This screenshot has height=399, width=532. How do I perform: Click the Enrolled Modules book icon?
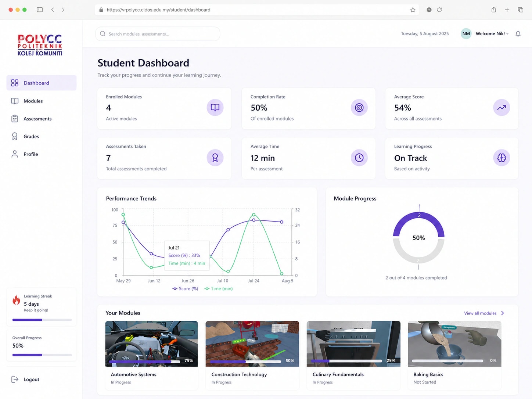coord(215,108)
